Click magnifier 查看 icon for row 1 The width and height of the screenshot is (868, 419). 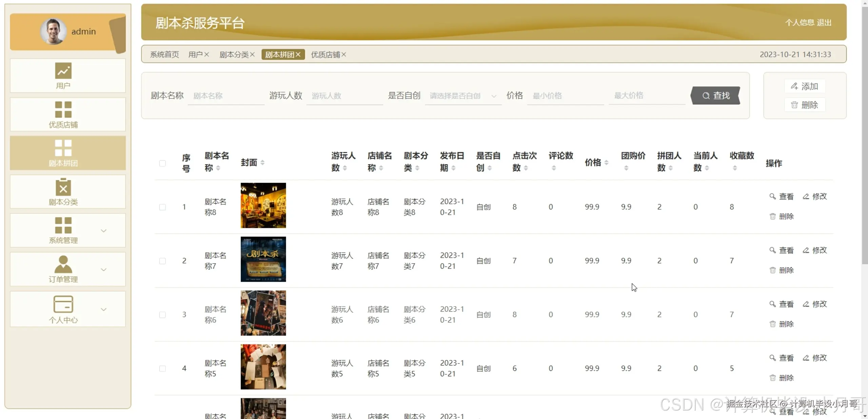click(x=772, y=196)
